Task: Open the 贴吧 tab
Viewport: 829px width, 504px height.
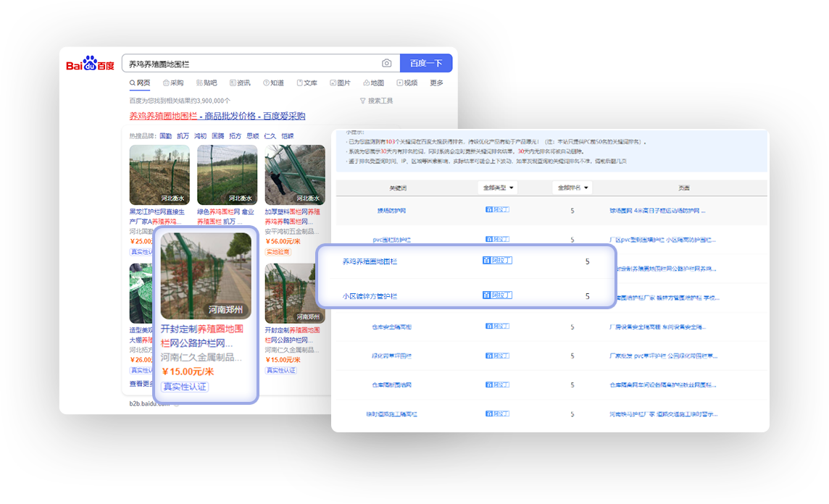Action: tap(207, 83)
